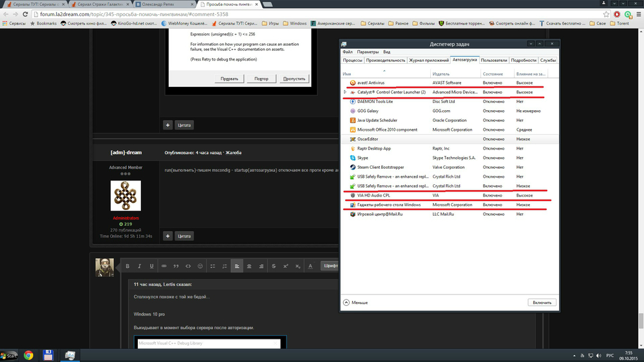Switch to the Процессы tab
The image size is (644, 362).
coord(352,60)
